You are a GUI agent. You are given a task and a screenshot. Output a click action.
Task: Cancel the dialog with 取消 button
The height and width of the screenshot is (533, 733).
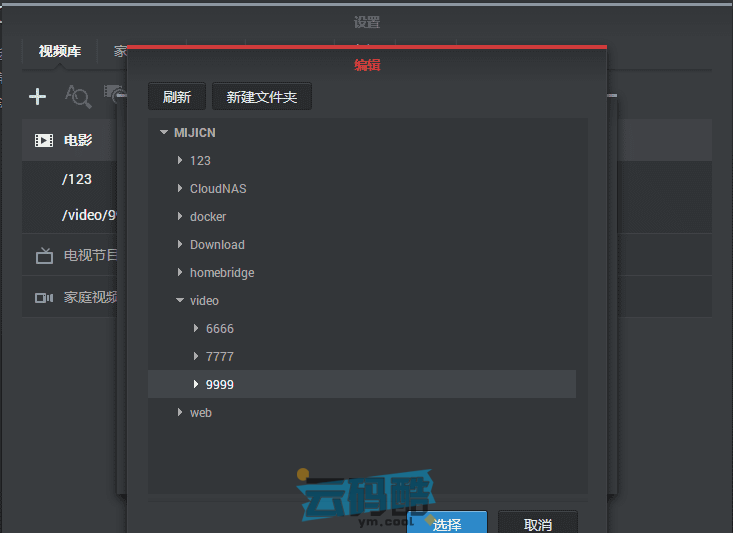point(538,523)
